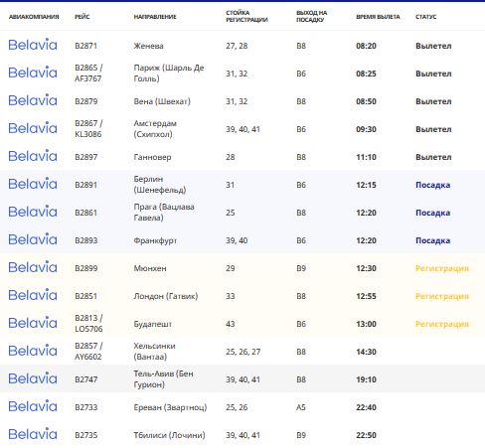
Task: Click destination Женева
Action: coord(148,46)
